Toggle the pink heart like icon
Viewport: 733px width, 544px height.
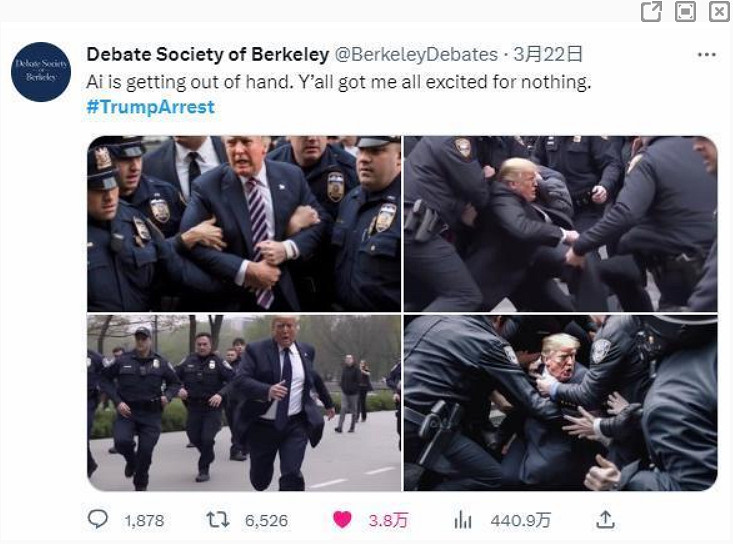[x=342, y=520]
